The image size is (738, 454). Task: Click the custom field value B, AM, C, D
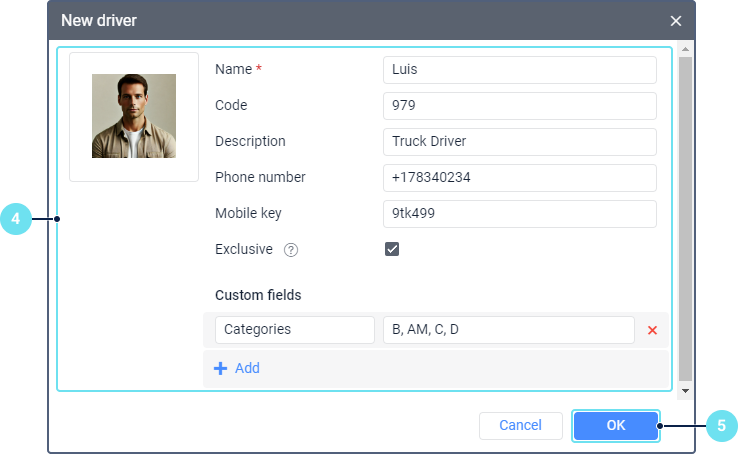508,330
